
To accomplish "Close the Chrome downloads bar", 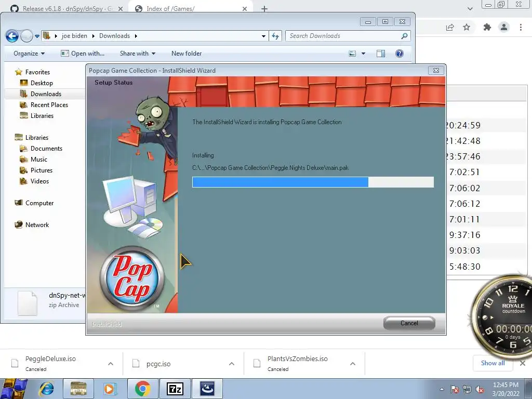I will 523,363.
